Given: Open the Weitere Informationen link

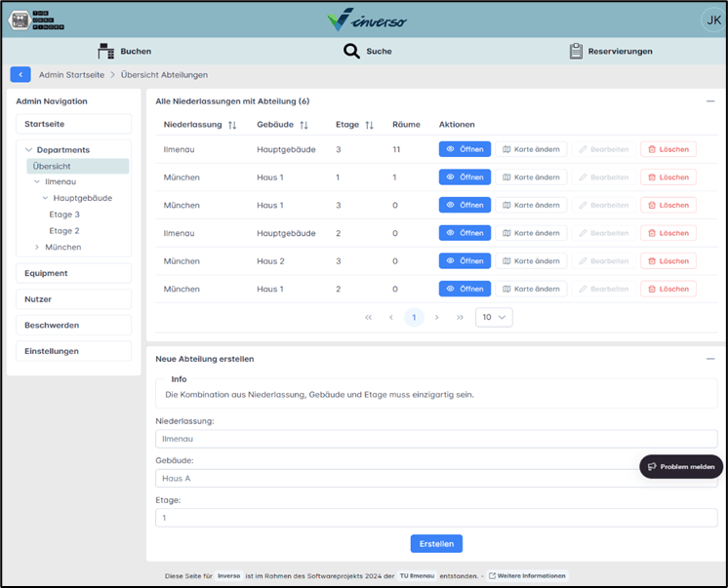Looking at the screenshot, I should (x=527, y=576).
